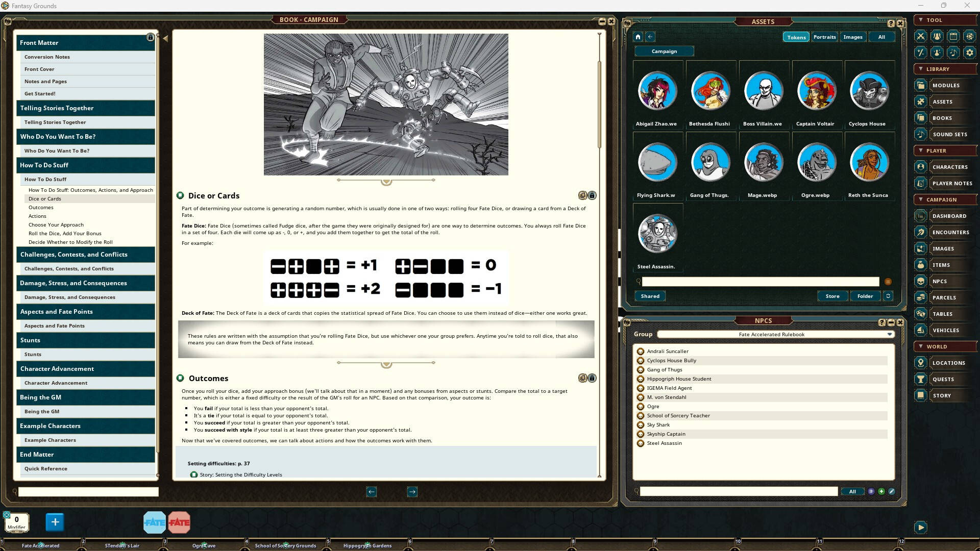The height and width of the screenshot is (551, 980).
Task: Open the Options gear tool icon
Action: click(969, 53)
